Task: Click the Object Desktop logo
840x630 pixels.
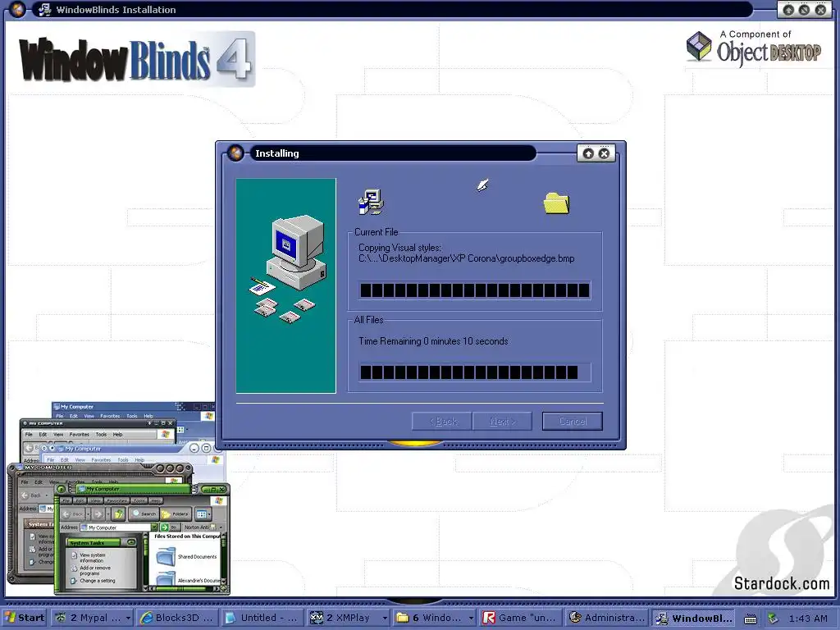Action: tap(753, 48)
